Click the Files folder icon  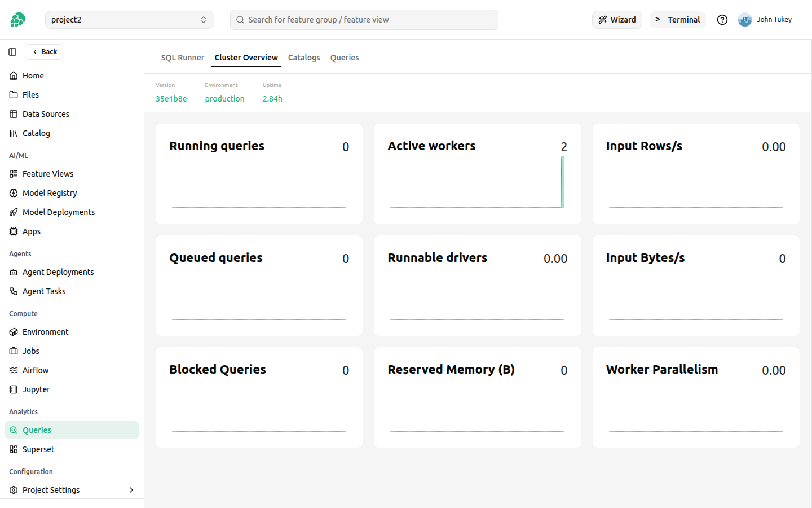pos(14,95)
